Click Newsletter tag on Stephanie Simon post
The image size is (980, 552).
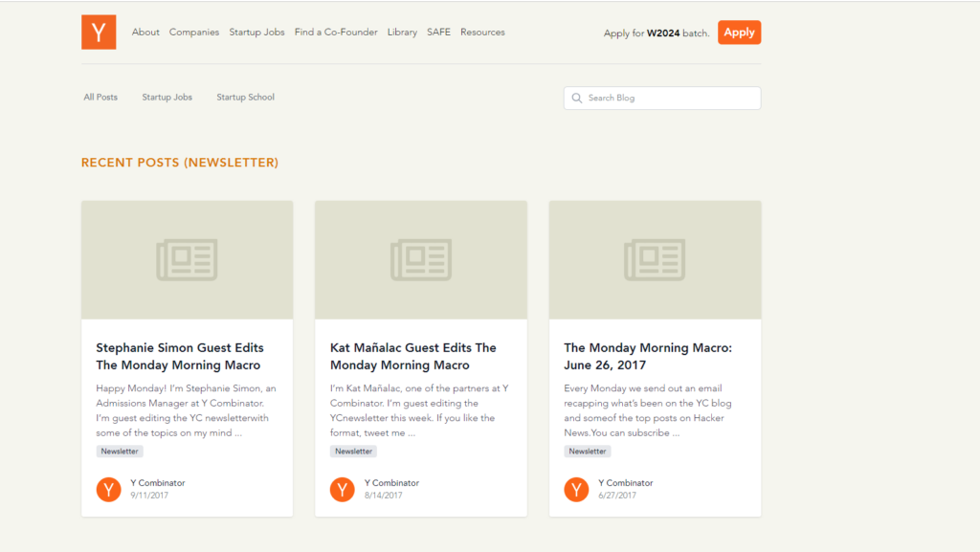(x=120, y=452)
